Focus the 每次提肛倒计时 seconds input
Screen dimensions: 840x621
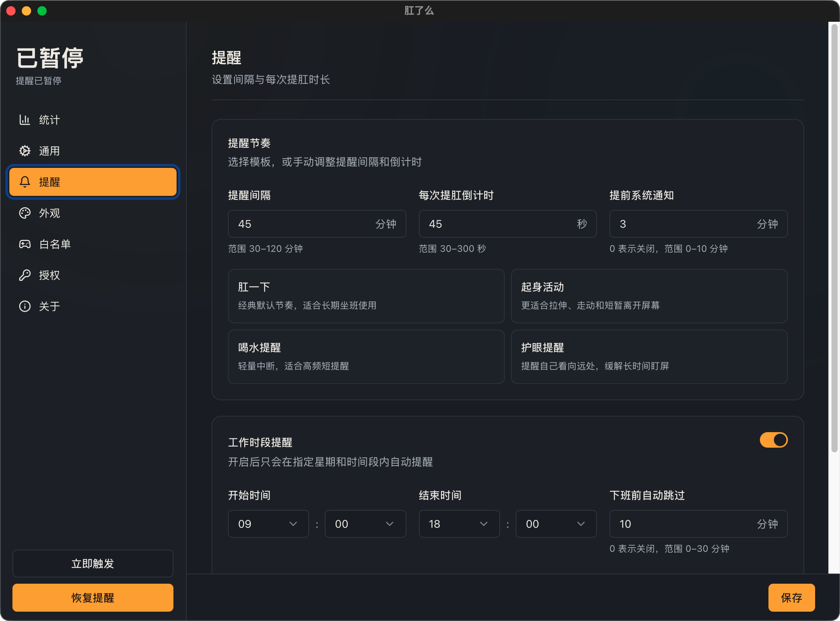tap(507, 224)
